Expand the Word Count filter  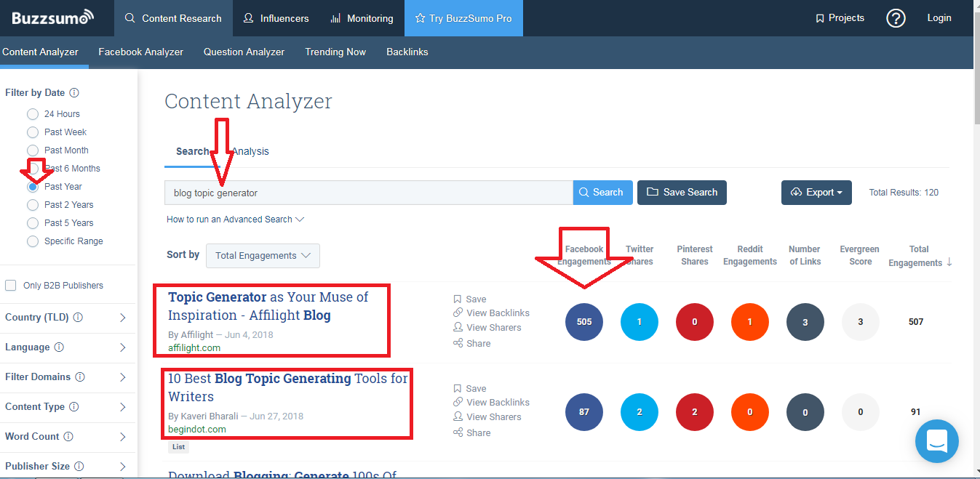[122, 437]
